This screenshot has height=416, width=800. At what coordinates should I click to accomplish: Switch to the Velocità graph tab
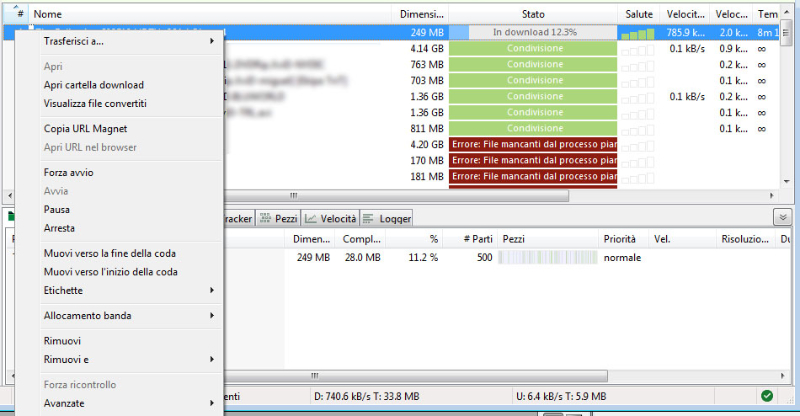tap(331, 218)
